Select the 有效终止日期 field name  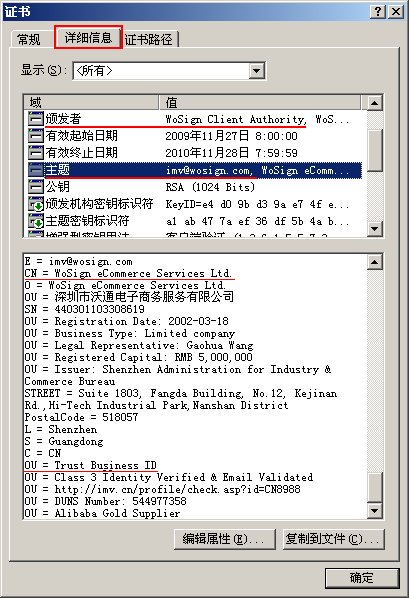(81, 153)
